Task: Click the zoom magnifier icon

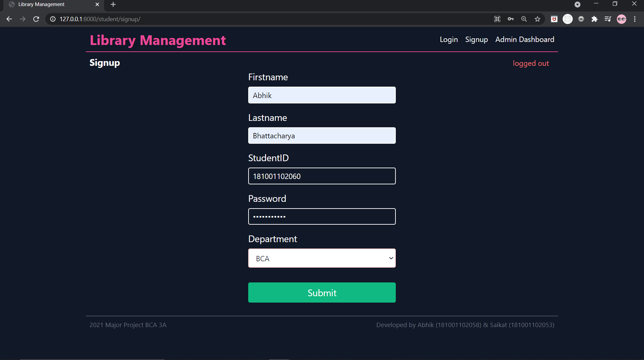Action: click(524, 19)
